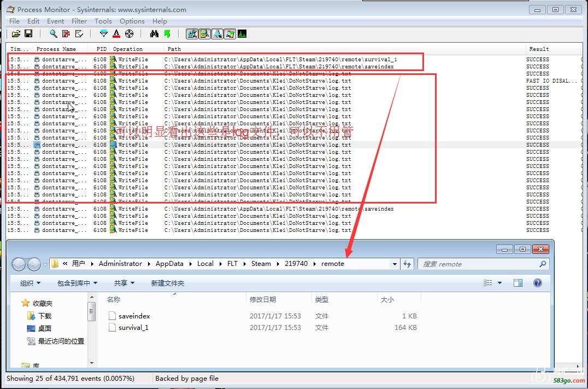
Task: Toggle Show Process and Thread Activity button
Action: pos(230,34)
